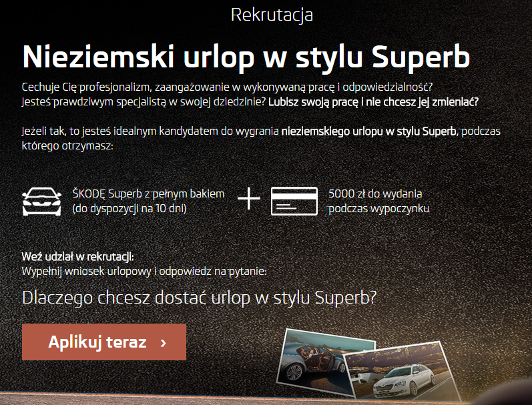
Task: Click the podczas wypoczynku text line
Action: tap(378, 208)
